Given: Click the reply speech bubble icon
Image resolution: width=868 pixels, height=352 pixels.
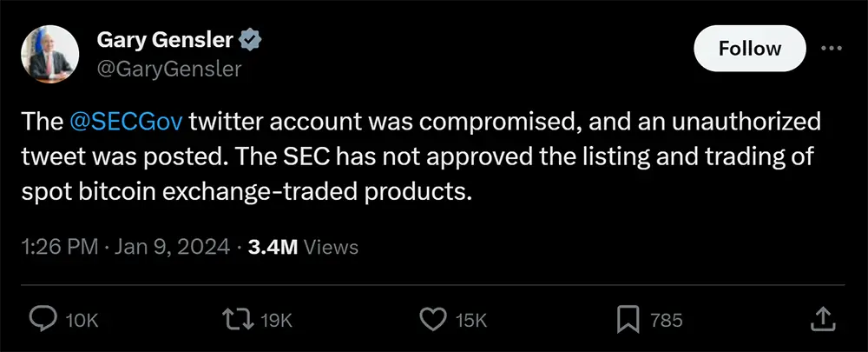Looking at the screenshot, I should tap(43, 321).
